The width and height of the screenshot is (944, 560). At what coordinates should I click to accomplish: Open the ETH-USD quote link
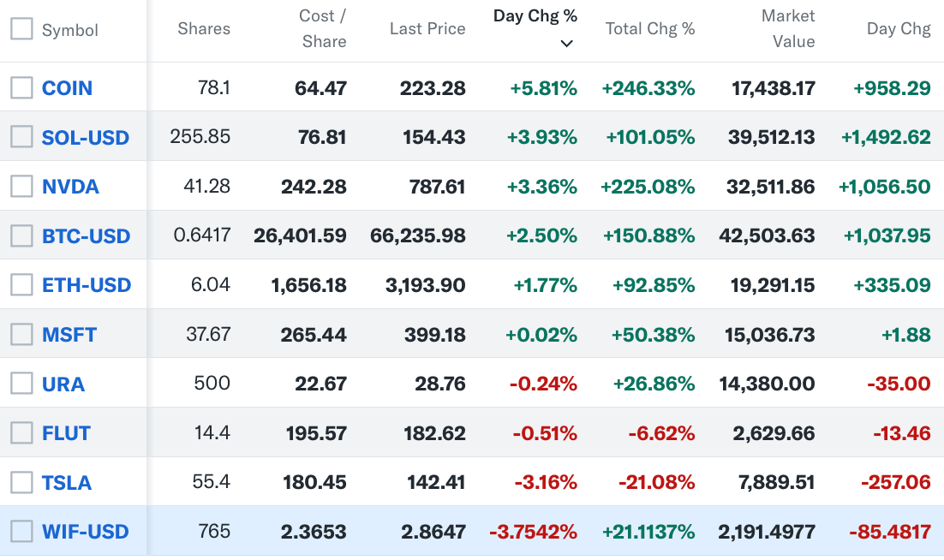pyautogui.click(x=87, y=285)
